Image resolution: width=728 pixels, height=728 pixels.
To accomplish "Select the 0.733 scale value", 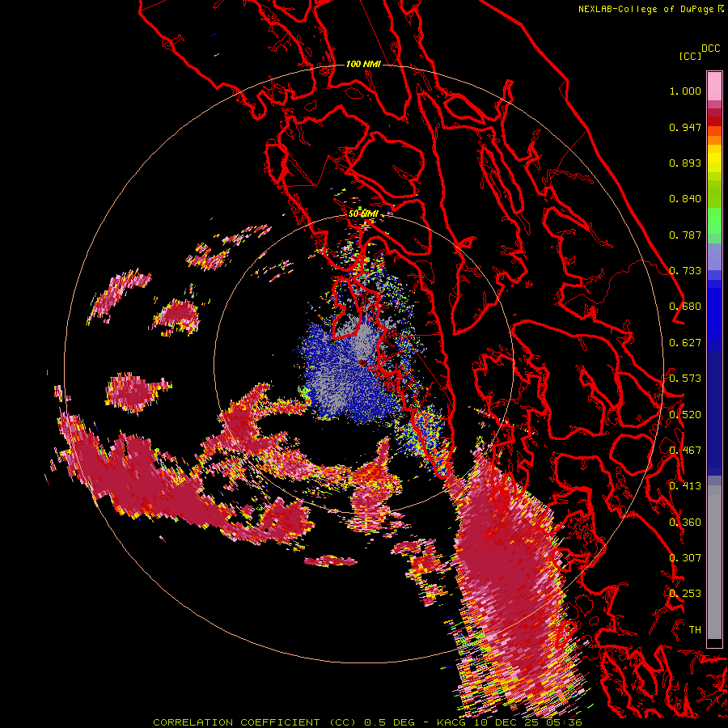I will pyautogui.click(x=685, y=271).
